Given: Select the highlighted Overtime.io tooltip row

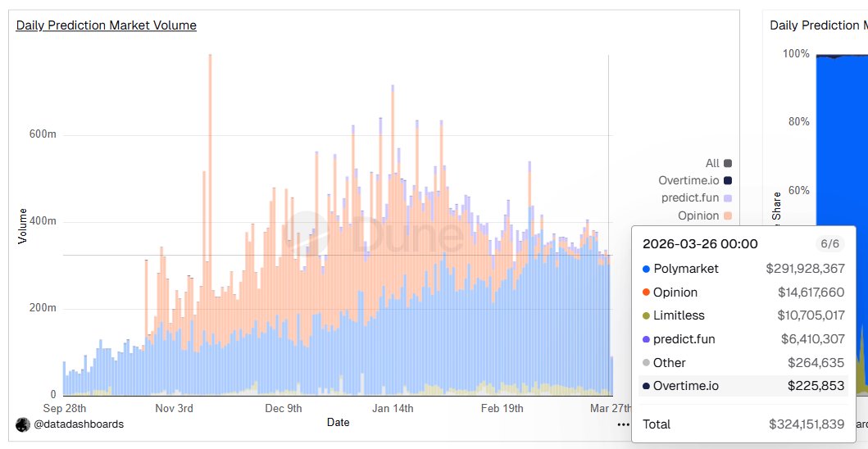Looking at the screenshot, I should click(743, 386).
